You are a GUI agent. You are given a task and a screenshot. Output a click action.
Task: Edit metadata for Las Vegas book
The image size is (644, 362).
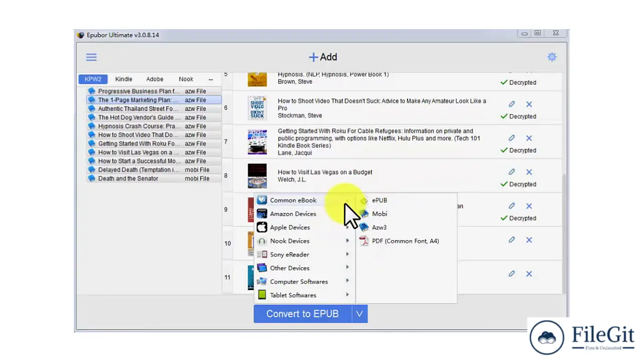512,172
